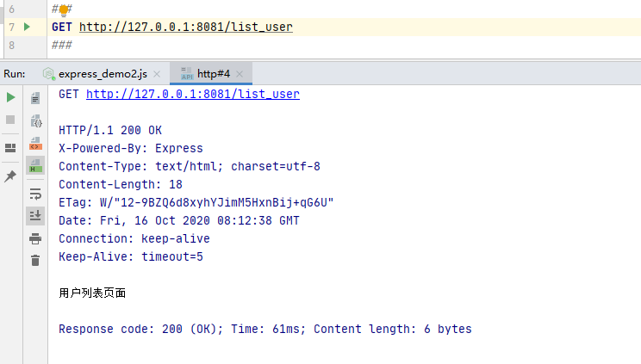The image size is (641, 364).
Task: Click the Restore Layout icon
Action: 11,148
